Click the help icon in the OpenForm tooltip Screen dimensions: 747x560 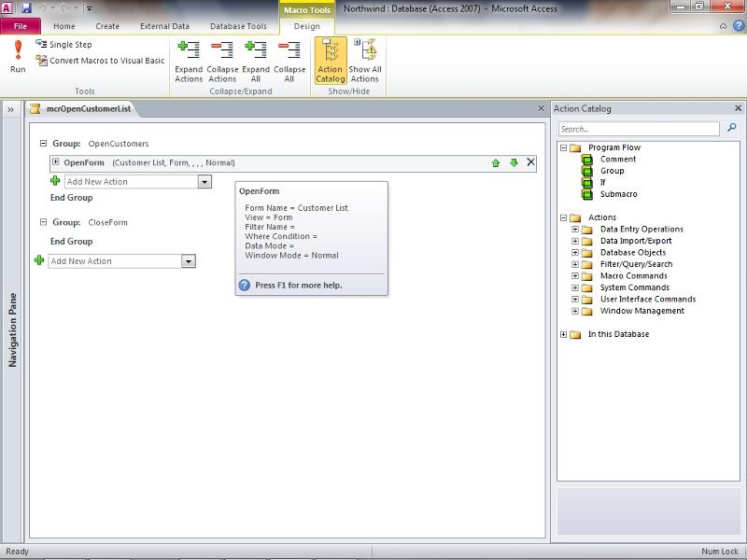pyautogui.click(x=244, y=286)
